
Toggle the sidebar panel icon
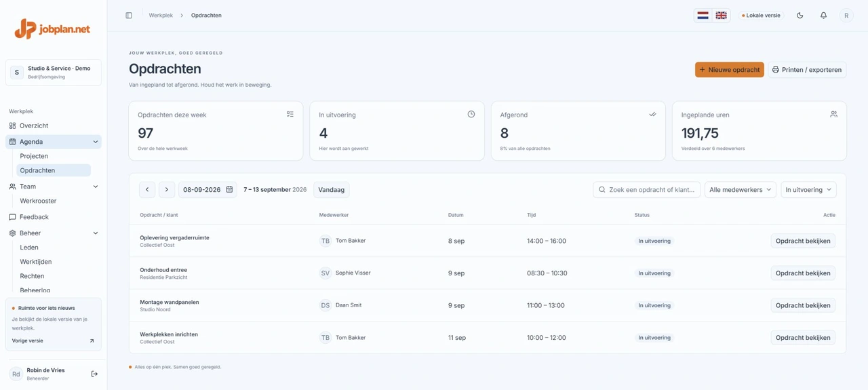129,16
